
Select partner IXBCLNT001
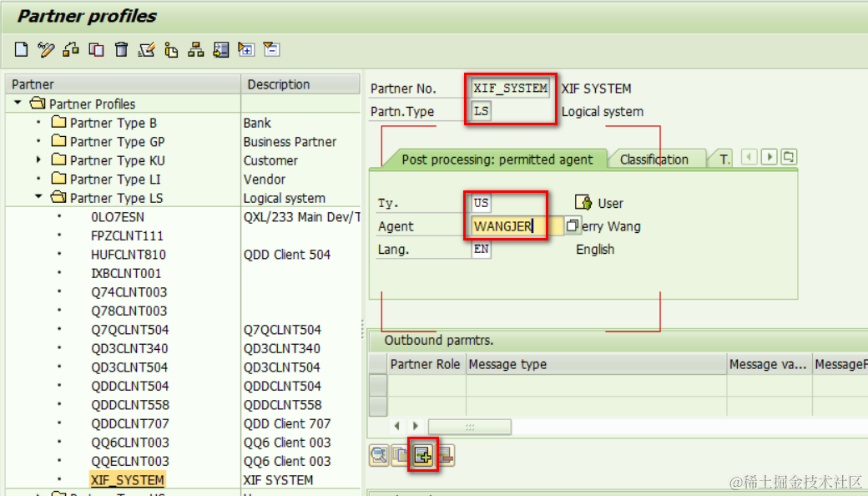point(126,273)
